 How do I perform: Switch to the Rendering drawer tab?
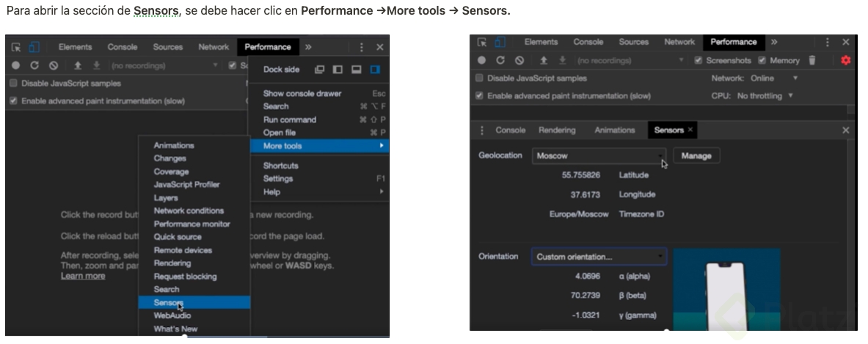tap(557, 130)
